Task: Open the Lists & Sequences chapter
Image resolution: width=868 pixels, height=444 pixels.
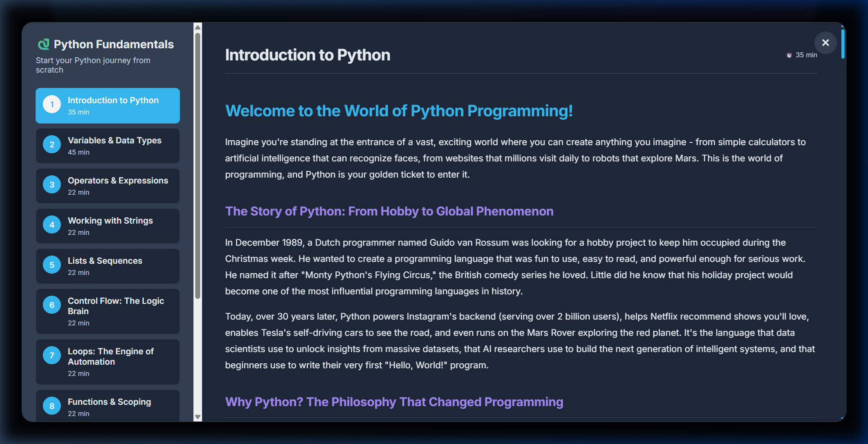Action: (107, 266)
